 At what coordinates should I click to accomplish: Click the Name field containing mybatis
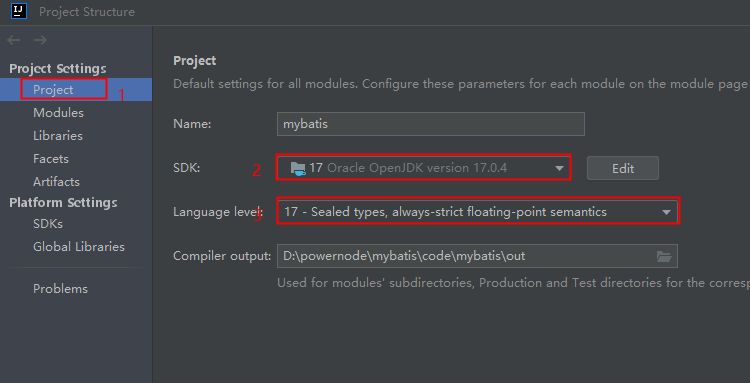coord(430,124)
